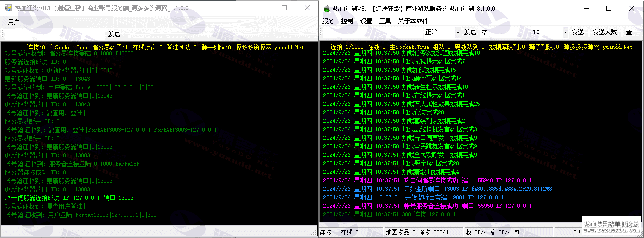Open the 服务 menu in the game server window

(328, 21)
